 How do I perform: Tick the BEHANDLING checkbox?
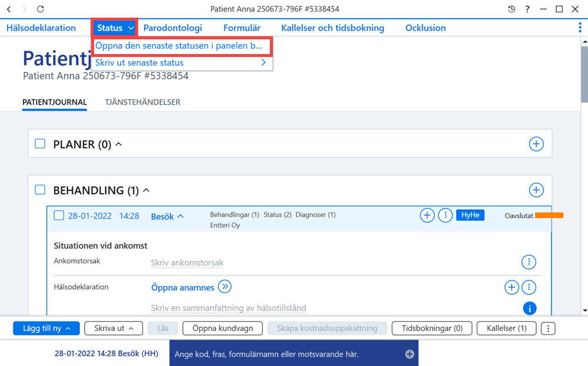tap(40, 190)
